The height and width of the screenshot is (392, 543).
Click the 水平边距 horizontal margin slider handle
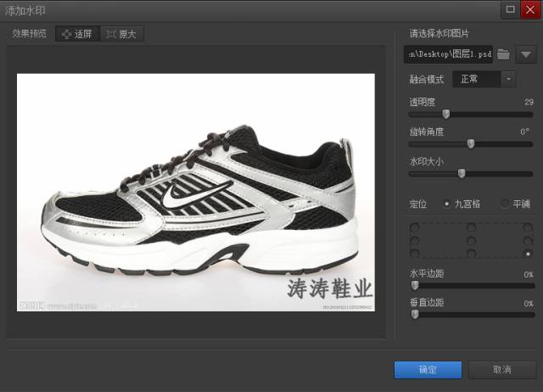415,286
